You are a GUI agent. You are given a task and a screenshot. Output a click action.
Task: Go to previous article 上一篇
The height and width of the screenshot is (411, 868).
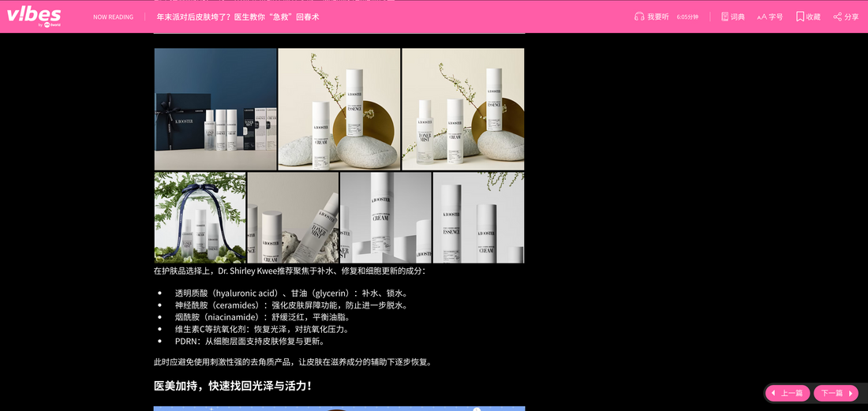click(x=788, y=394)
